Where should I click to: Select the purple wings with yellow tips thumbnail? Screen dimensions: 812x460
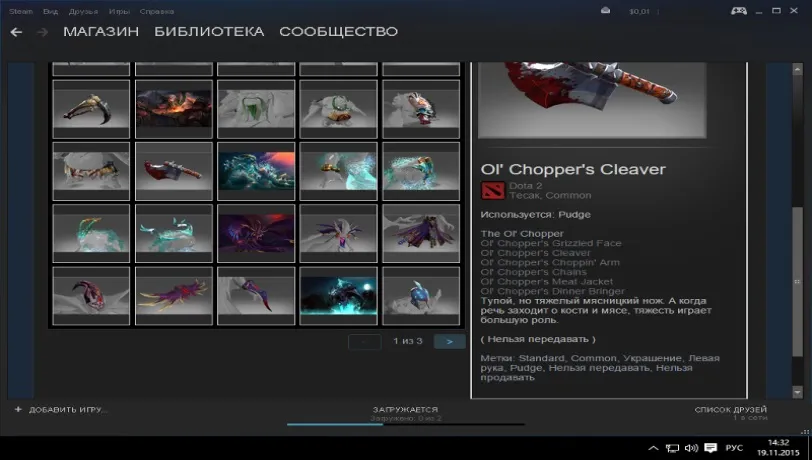[x=174, y=296]
